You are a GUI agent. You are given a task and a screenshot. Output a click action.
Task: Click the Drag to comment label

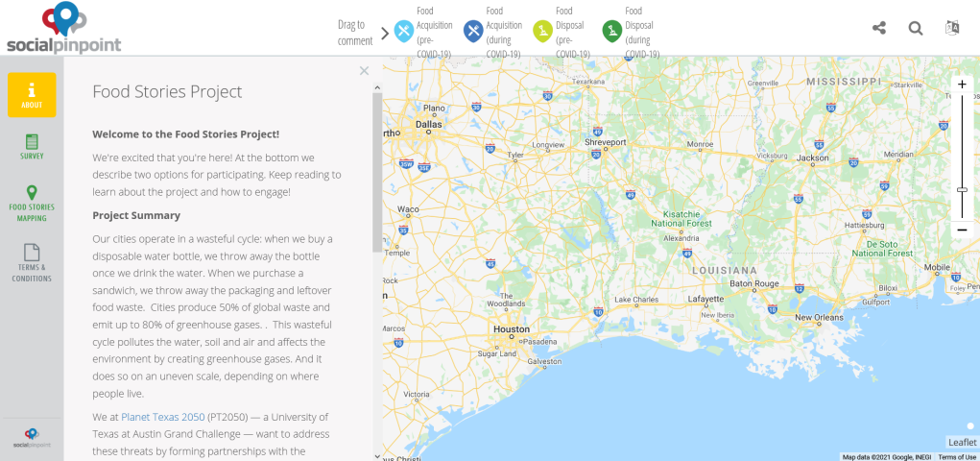pos(355,33)
